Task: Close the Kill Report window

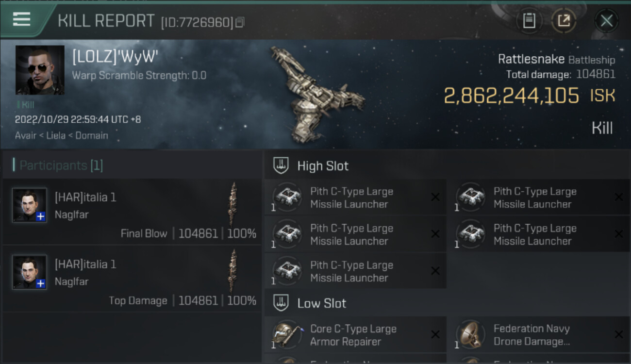Action: click(606, 21)
